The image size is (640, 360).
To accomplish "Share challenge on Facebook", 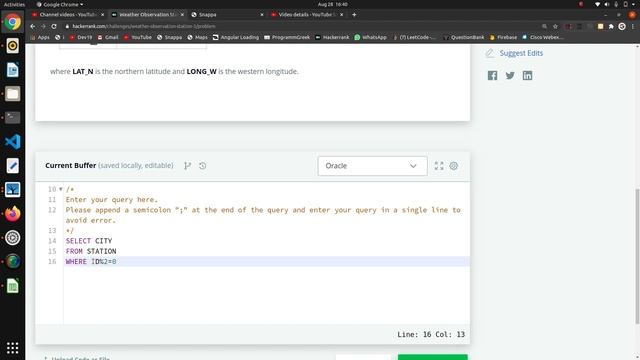I will point(492,76).
